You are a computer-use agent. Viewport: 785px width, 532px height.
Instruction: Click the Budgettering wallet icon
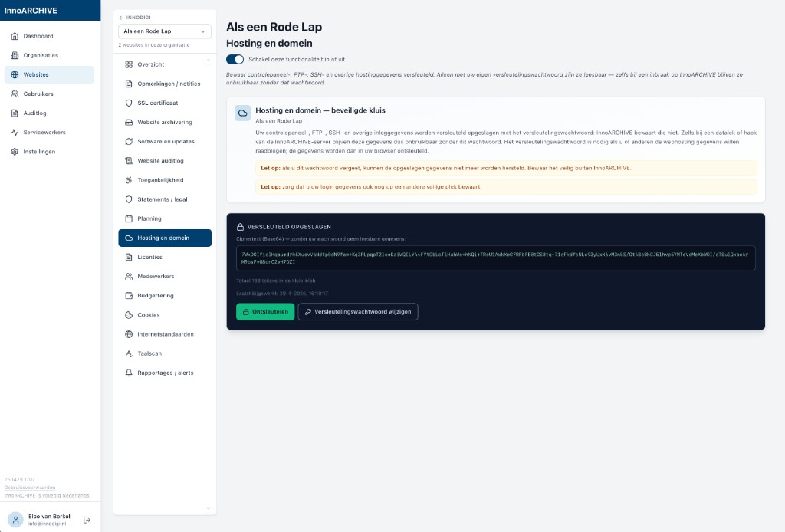(130, 296)
